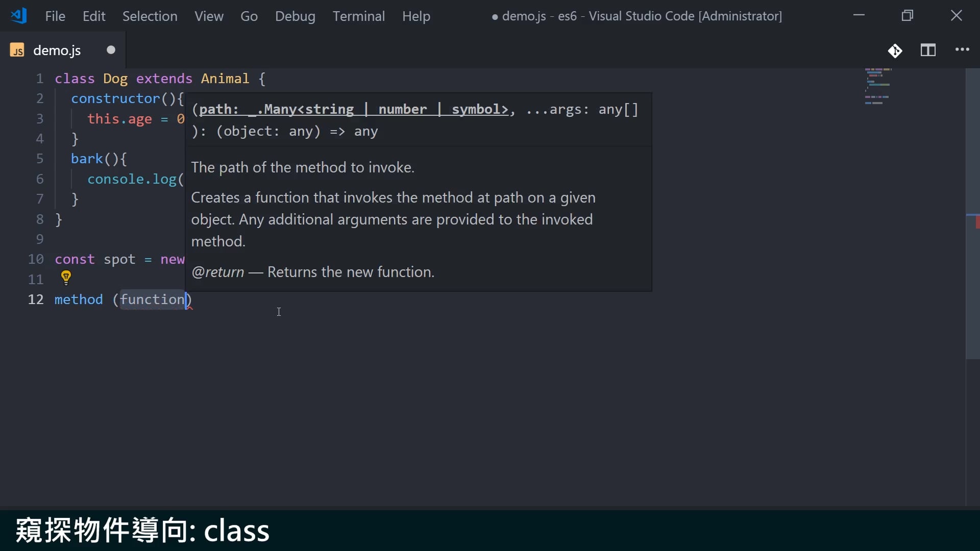
Task: Click the unsaved dot on the demo.js tab
Action: (111, 50)
